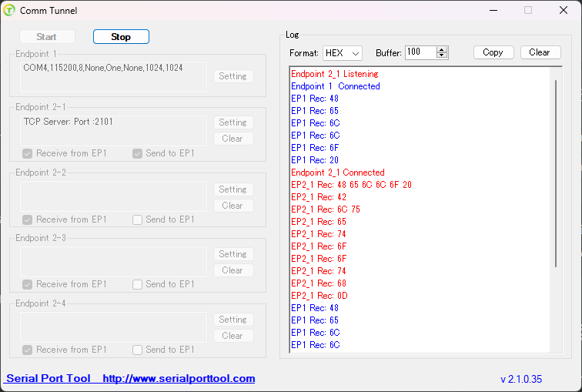Select log line 'EP2_1 Rec: 6C 75'

pos(326,209)
